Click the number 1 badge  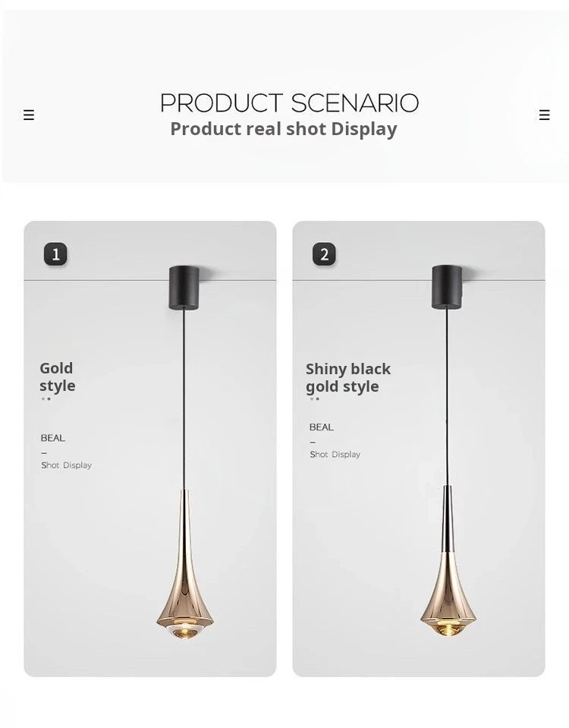tap(55, 254)
